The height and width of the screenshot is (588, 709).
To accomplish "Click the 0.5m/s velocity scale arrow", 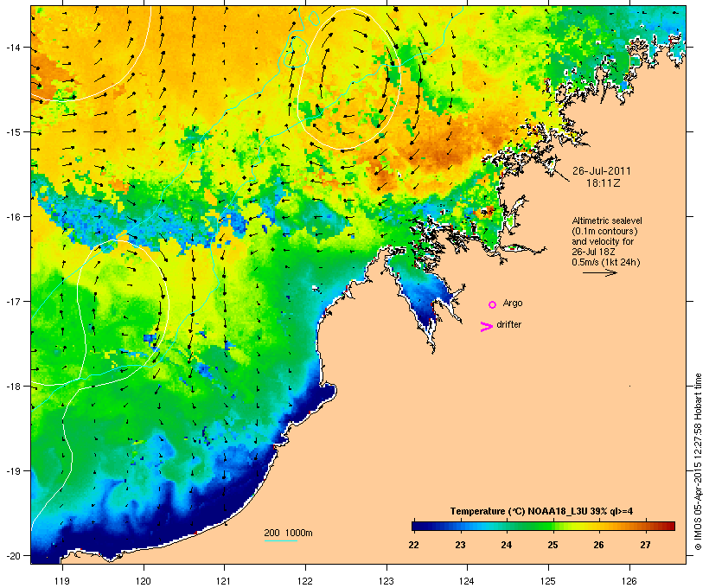I will click(599, 272).
